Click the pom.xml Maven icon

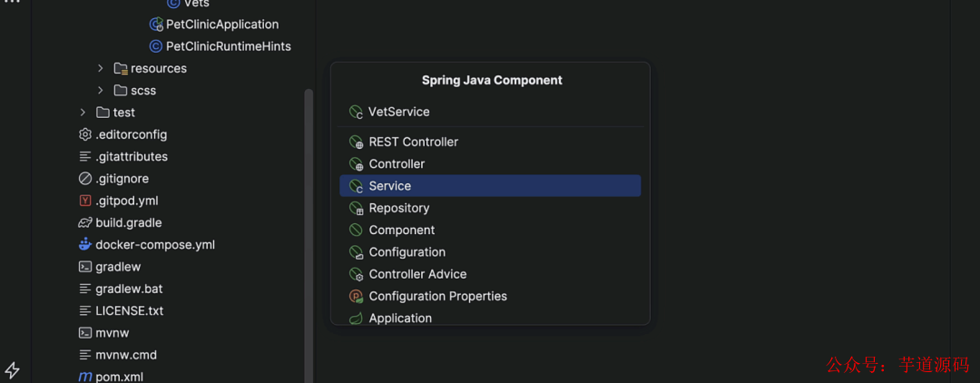click(x=85, y=377)
